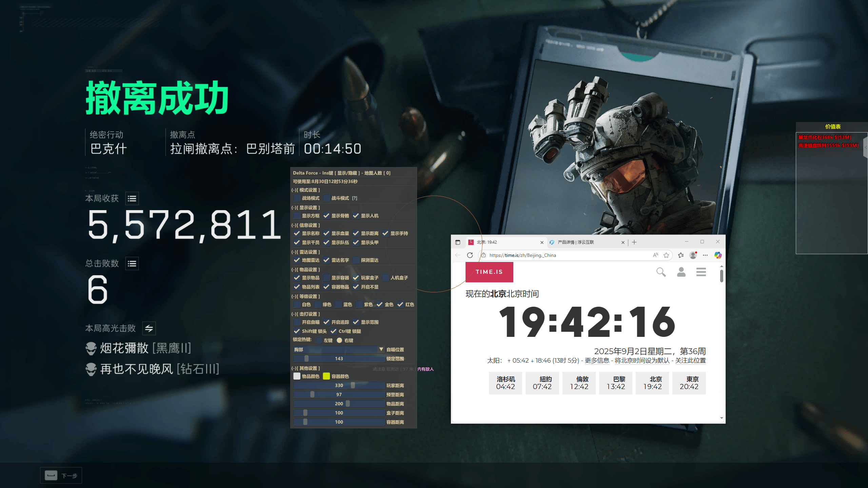Click the 玩家距离 slider at 330

click(339, 385)
